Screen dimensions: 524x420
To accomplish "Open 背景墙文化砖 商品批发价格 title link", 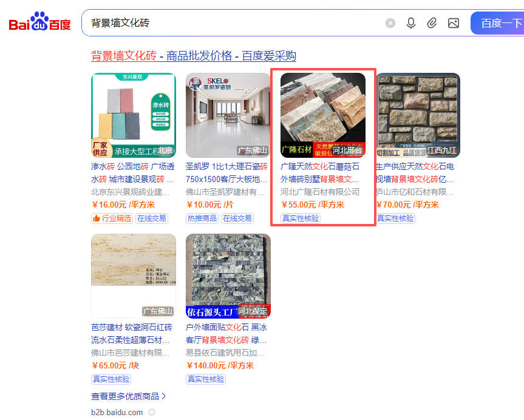I will (x=193, y=56).
